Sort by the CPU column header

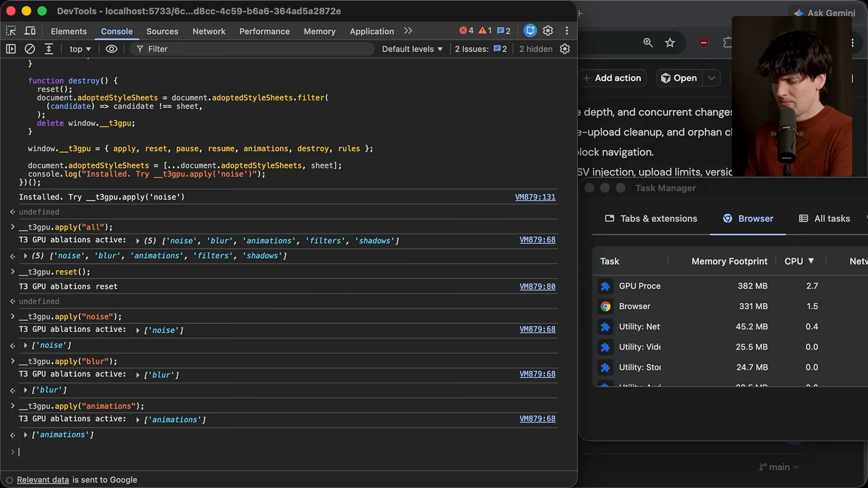[x=799, y=261]
